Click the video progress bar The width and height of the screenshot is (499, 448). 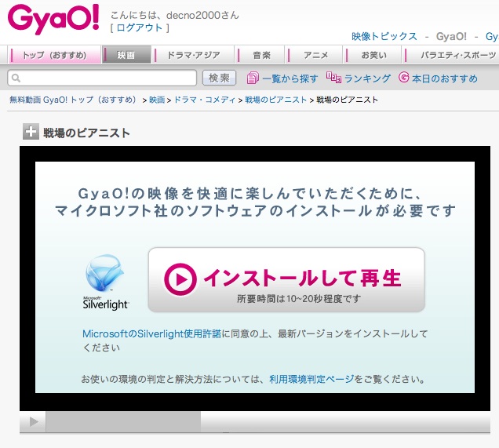pos(268,422)
